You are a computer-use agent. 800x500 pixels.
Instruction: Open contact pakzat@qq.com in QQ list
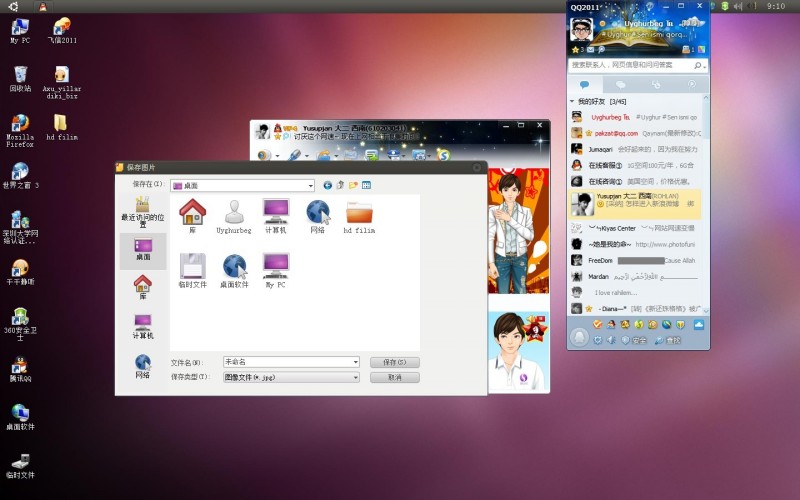tap(635, 133)
